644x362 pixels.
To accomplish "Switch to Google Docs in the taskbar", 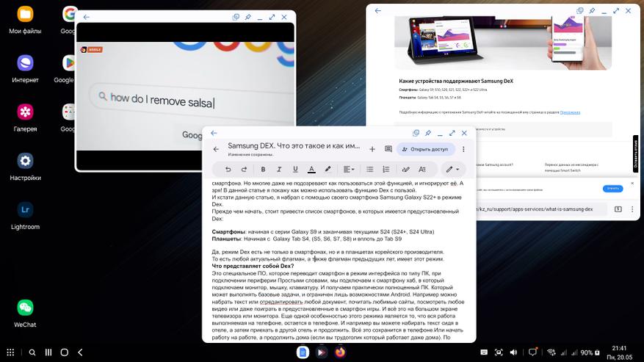I will [303, 352].
